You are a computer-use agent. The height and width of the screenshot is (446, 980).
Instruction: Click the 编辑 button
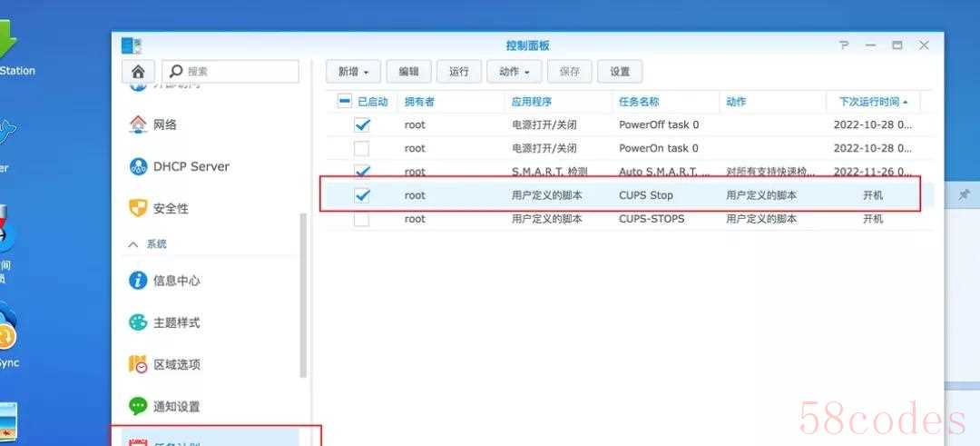(408, 72)
